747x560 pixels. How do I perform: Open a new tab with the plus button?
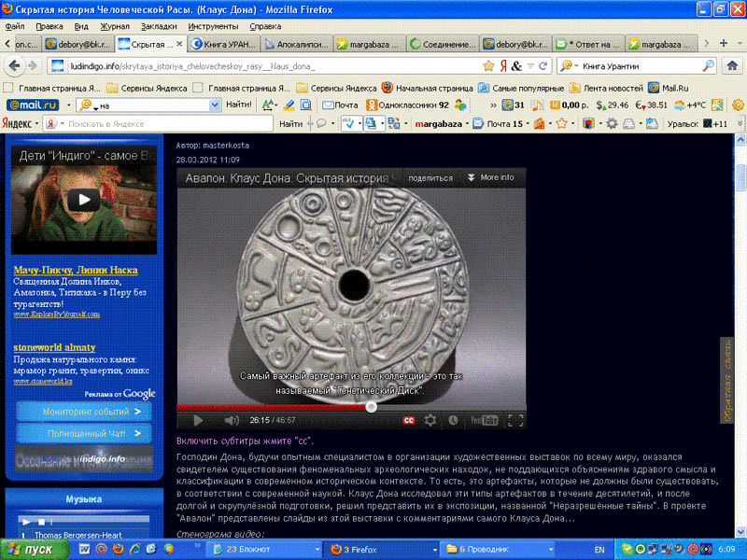[x=723, y=43]
